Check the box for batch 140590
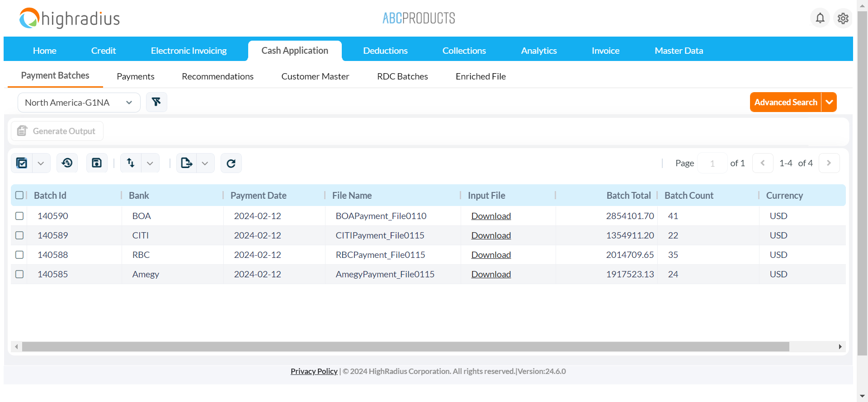This screenshot has height=402, width=868. click(19, 216)
